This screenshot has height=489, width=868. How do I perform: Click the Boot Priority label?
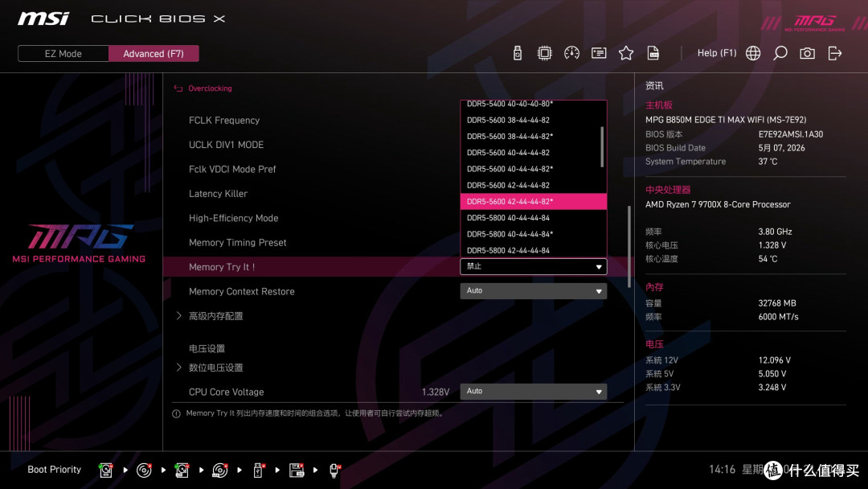[55, 470]
